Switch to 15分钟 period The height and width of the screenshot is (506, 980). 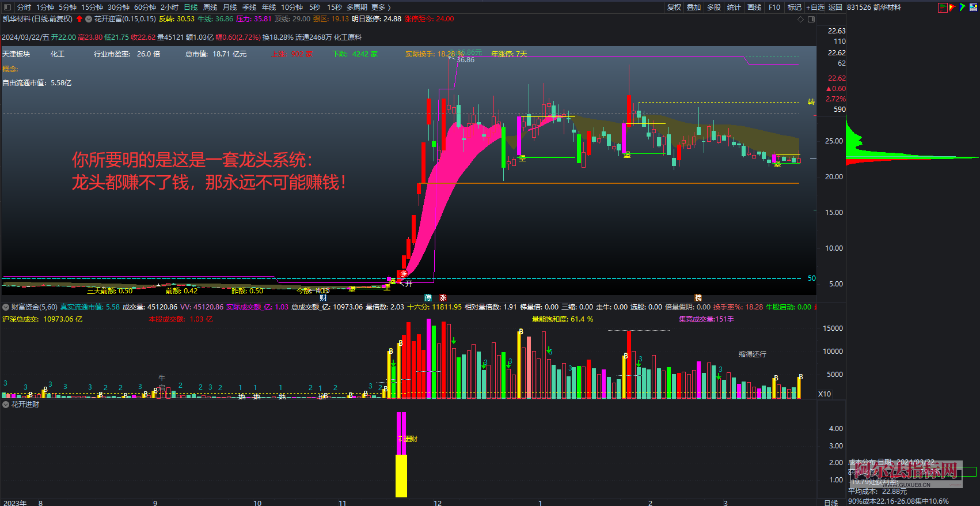coord(92,7)
